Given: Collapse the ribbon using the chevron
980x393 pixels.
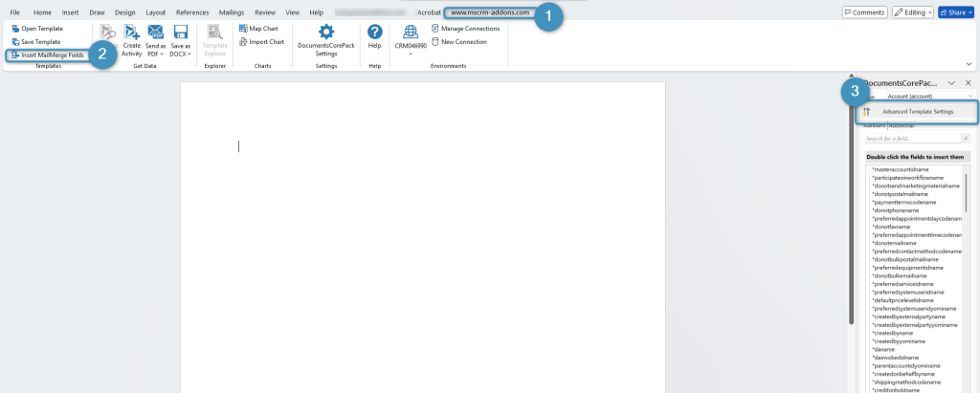Looking at the screenshot, I should click(969, 64).
